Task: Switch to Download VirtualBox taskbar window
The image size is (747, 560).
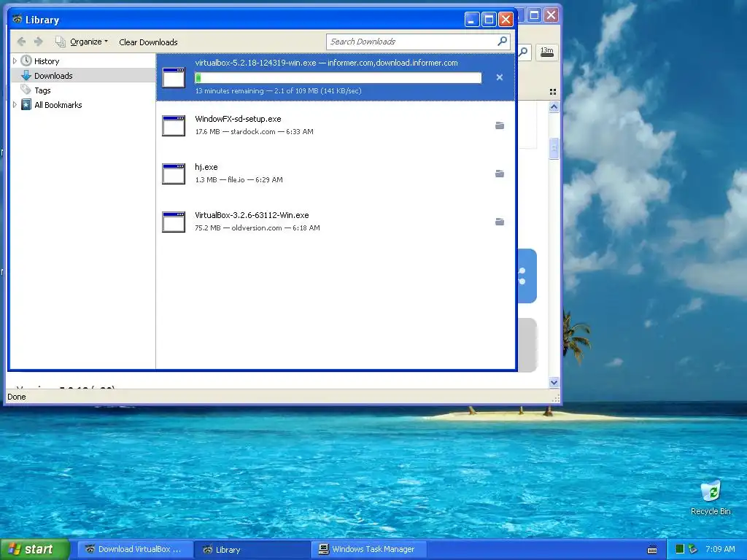Action: tap(135, 549)
